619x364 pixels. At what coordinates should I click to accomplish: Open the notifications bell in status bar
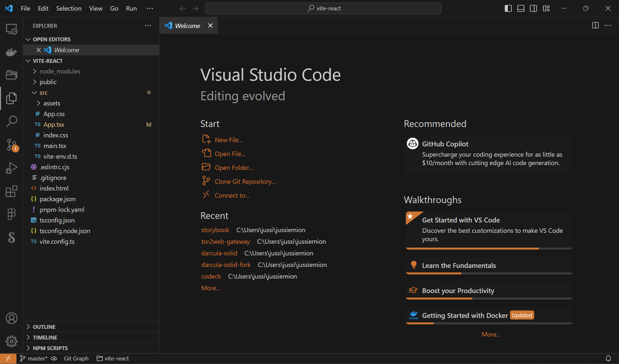point(608,358)
